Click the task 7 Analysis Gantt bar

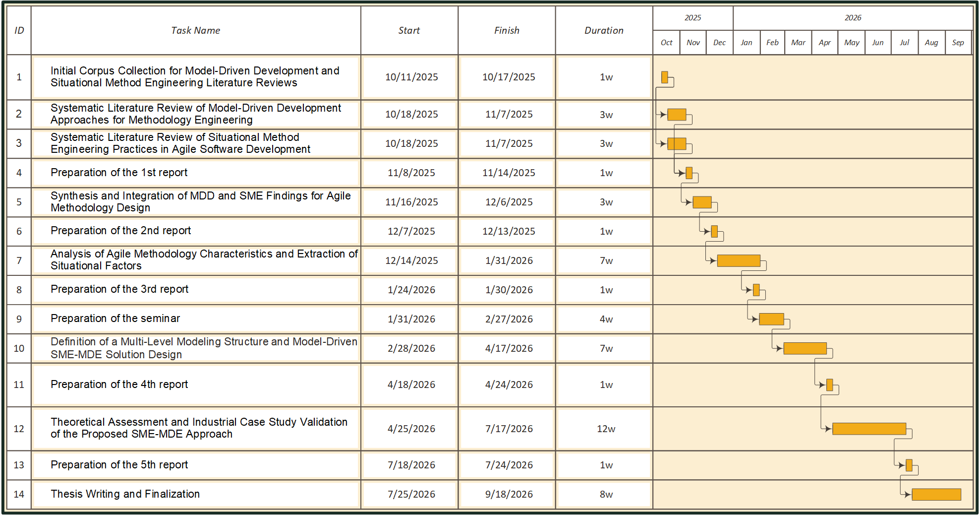click(x=738, y=260)
